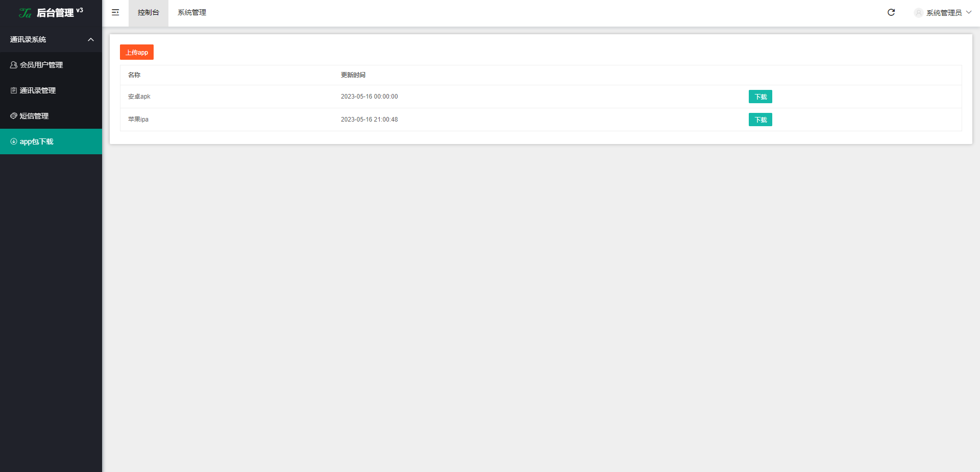The image size is (980, 472).
Task: Select the 安卓apk name cell
Action: coord(139,97)
